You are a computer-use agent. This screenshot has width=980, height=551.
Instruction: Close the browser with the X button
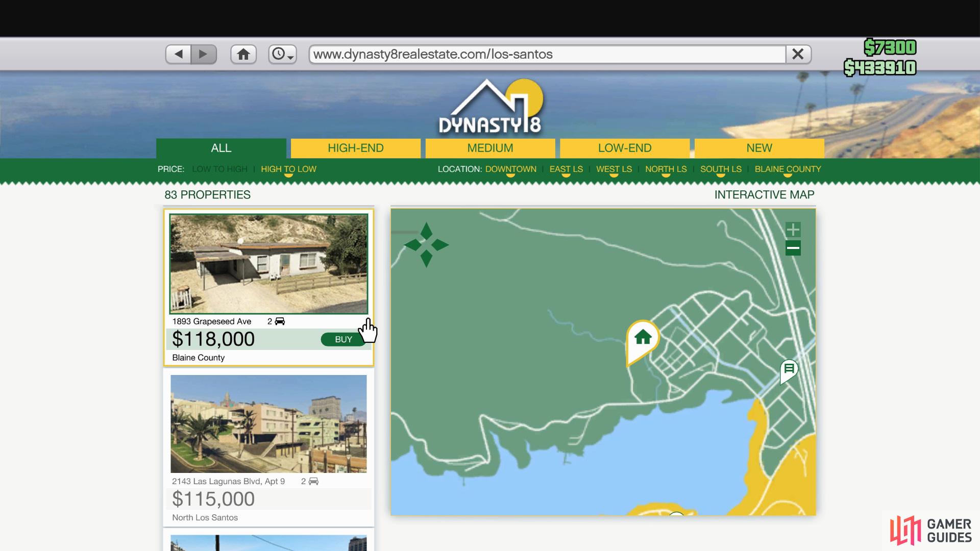(x=798, y=54)
